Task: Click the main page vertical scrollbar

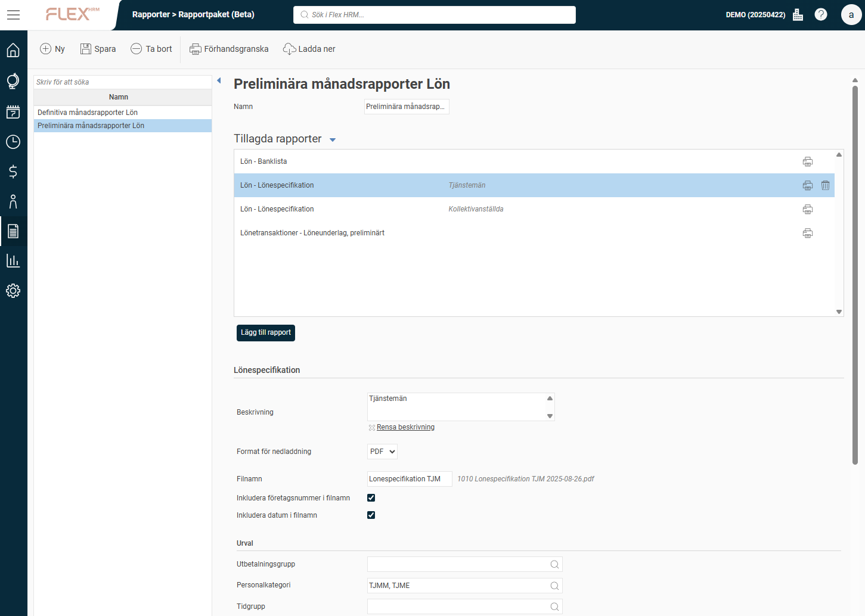Action: [x=855, y=274]
